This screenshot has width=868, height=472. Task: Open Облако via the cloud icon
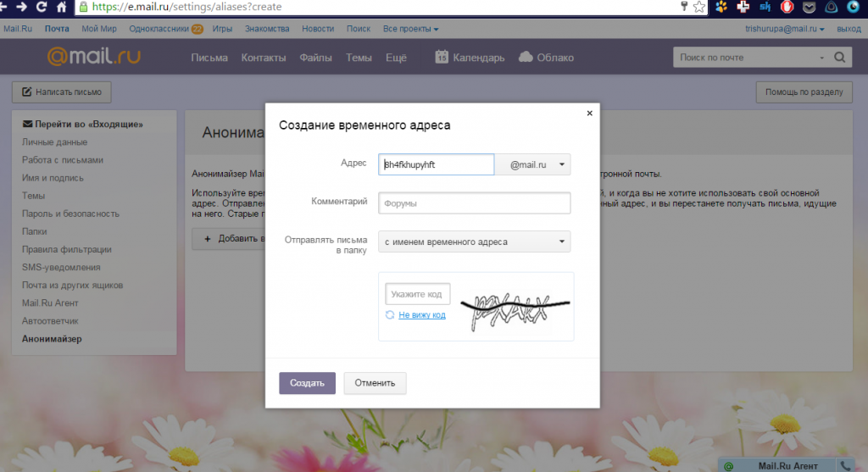(526, 58)
